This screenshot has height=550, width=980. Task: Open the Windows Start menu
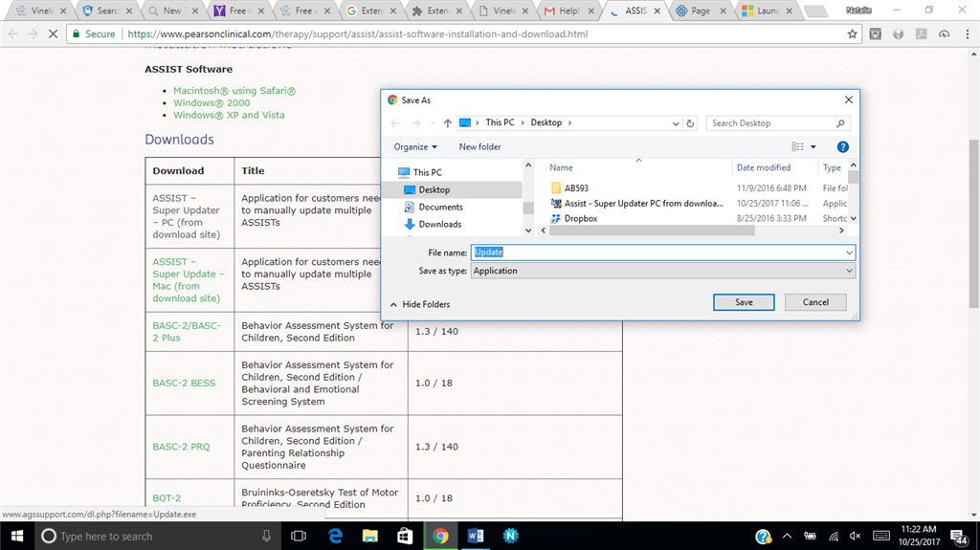click(x=17, y=537)
